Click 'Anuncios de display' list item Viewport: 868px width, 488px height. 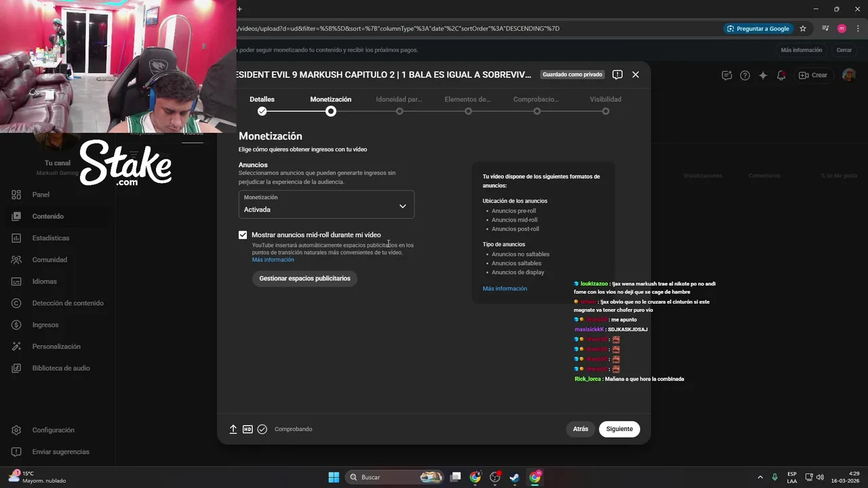[x=517, y=272]
